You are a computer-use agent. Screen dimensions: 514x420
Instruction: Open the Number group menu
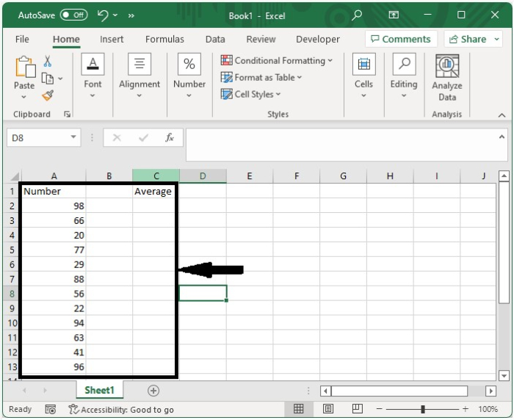point(189,76)
